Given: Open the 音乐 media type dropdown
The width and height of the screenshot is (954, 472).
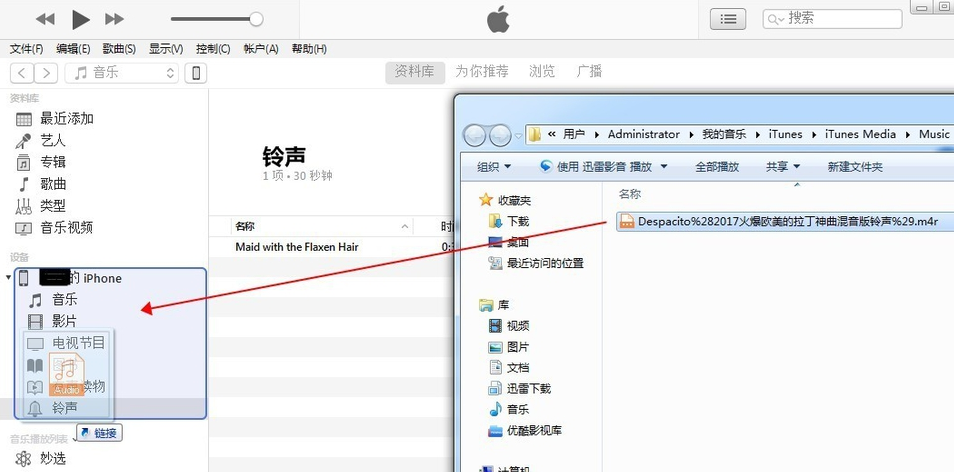Looking at the screenshot, I should click(122, 73).
